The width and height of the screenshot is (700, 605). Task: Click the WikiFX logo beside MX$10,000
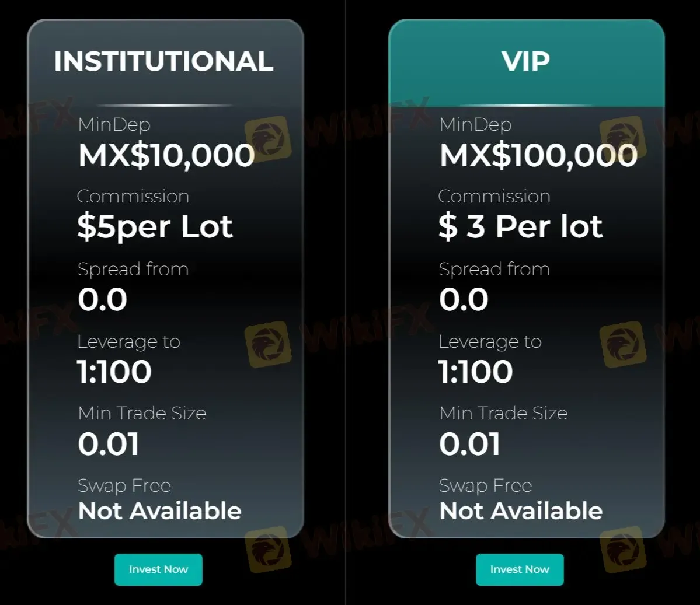[268, 139]
